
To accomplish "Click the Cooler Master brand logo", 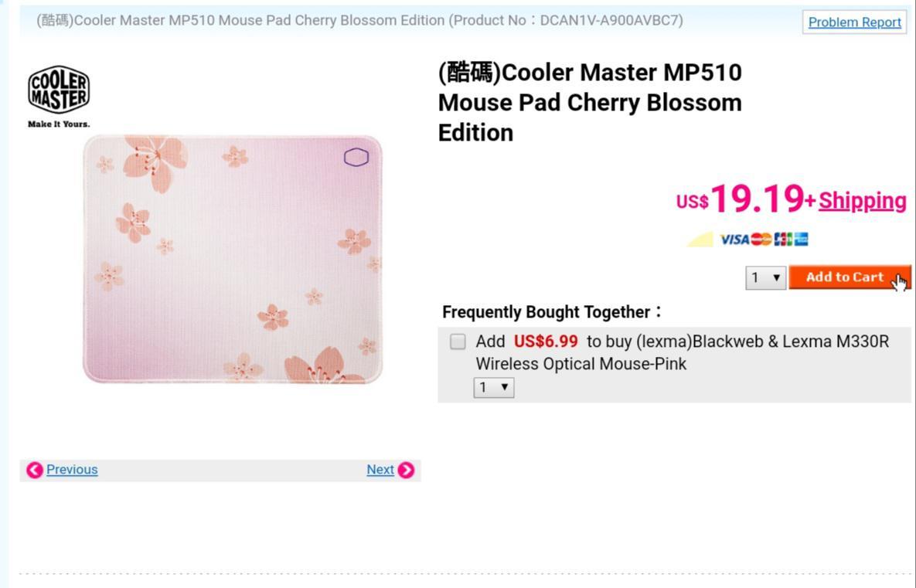I will point(58,89).
